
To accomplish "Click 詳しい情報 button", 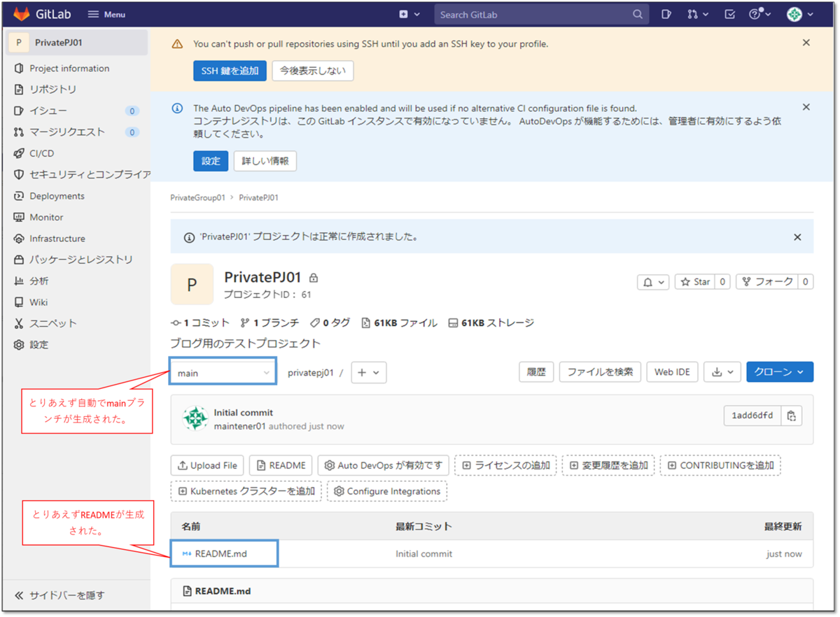I will pos(265,161).
